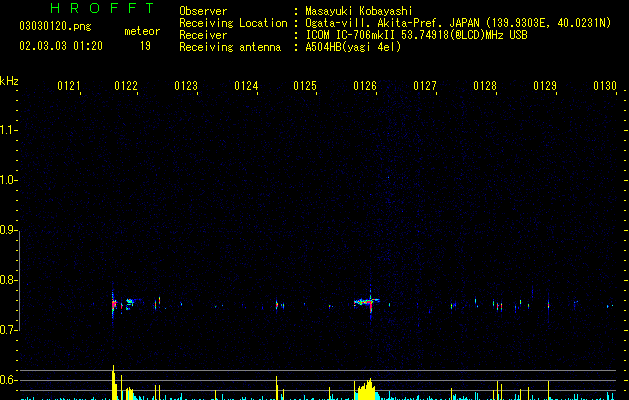The image size is (629, 400).
Task: Select observer name Masayuki Kobayashi
Action: click(x=359, y=11)
